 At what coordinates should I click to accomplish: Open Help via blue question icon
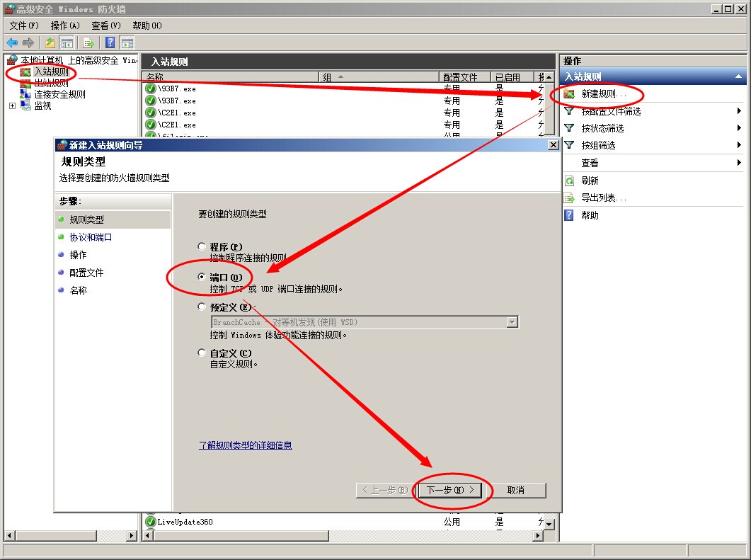[110, 42]
